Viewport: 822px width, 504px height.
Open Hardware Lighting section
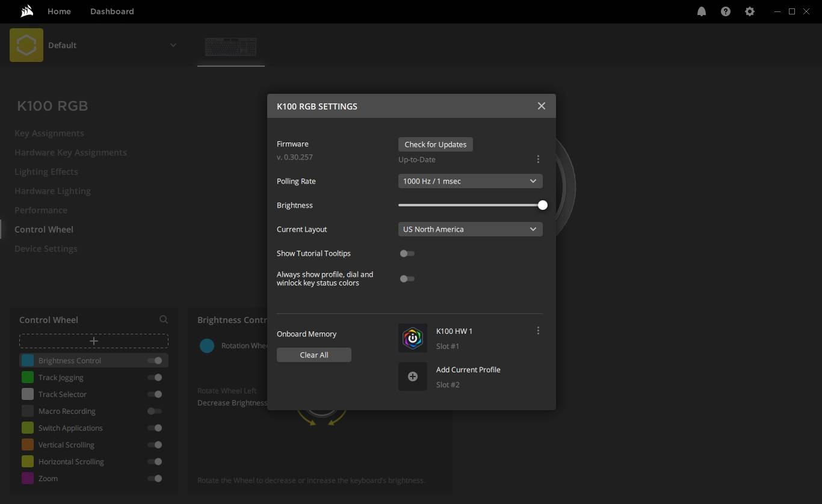point(52,191)
